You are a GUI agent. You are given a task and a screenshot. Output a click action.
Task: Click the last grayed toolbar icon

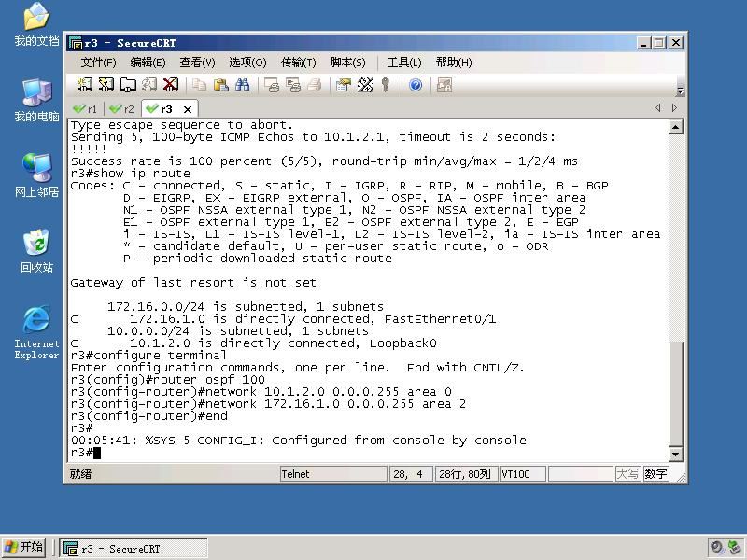(x=444, y=85)
